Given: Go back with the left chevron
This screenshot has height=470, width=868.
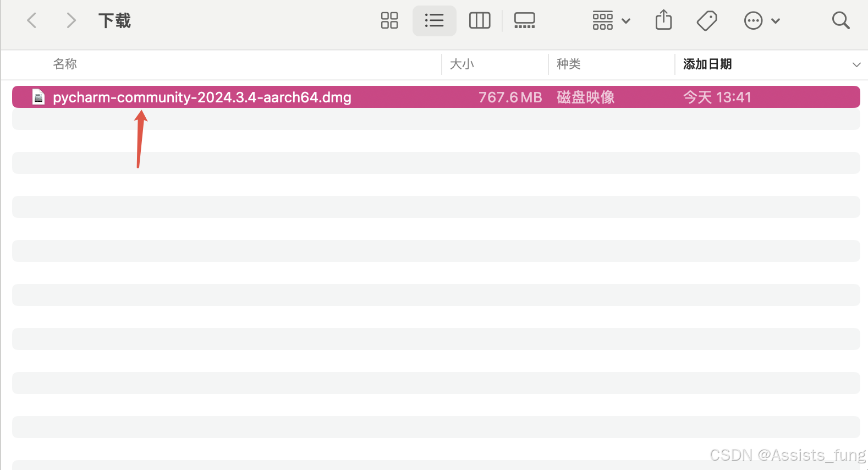Looking at the screenshot, I should pos(32,21).
